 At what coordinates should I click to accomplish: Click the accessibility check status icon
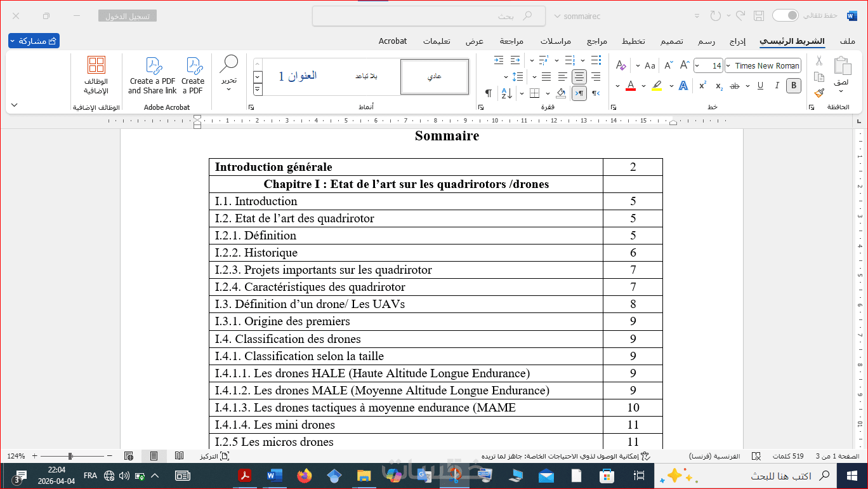tap(646, 456)
